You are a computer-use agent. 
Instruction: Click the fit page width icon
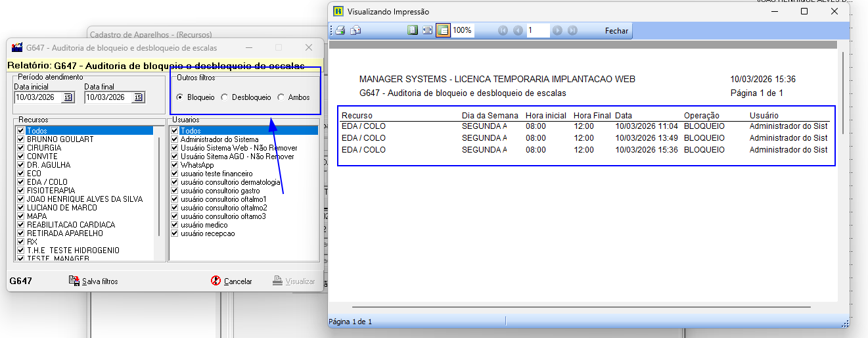click(427, 30)
